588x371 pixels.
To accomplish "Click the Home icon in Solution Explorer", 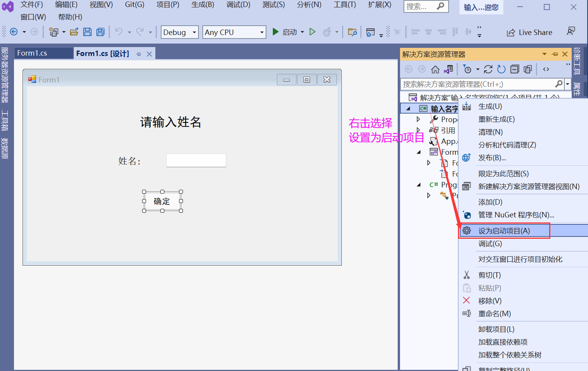I will [435, 70].
